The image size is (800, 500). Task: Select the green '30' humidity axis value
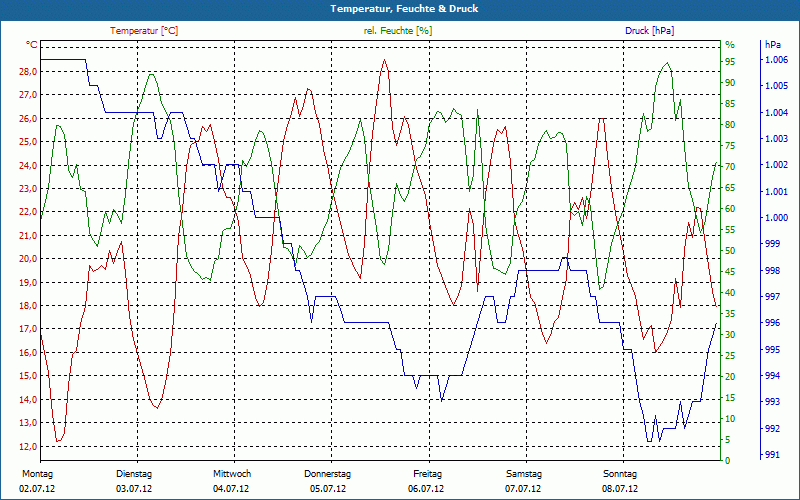pyautogui.click(x=730, y=335)
